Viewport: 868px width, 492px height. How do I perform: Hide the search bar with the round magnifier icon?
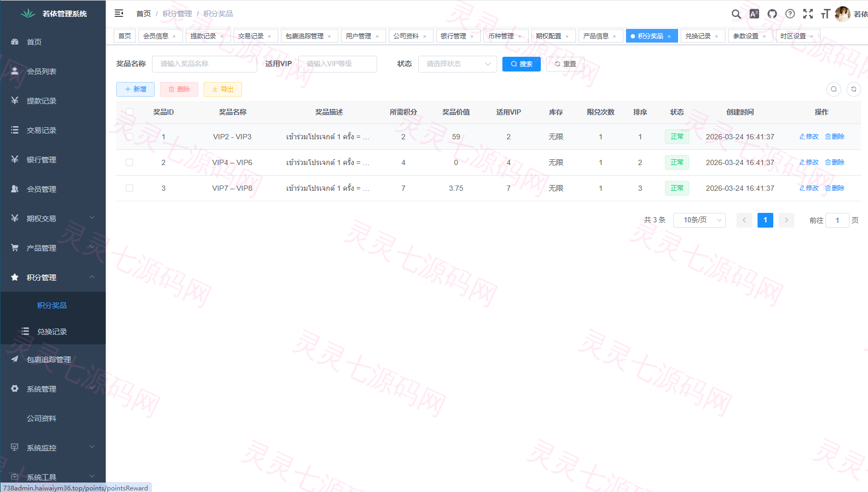coord(833,89)
